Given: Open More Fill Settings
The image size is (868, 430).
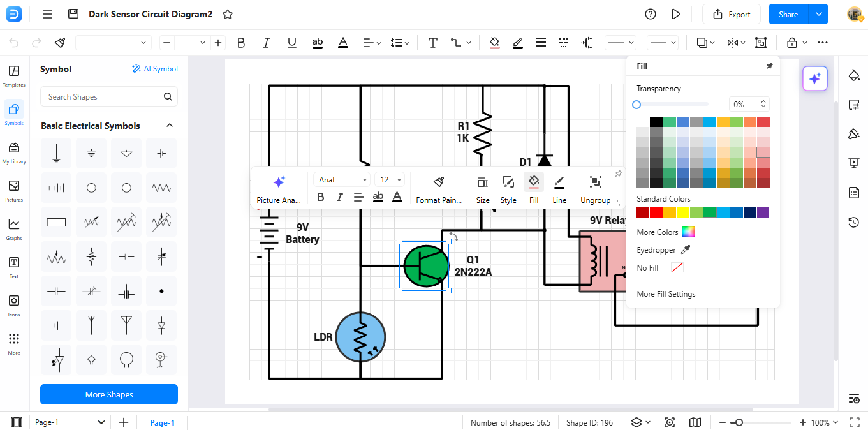Looking at the screenshot, I should [666, 294].
